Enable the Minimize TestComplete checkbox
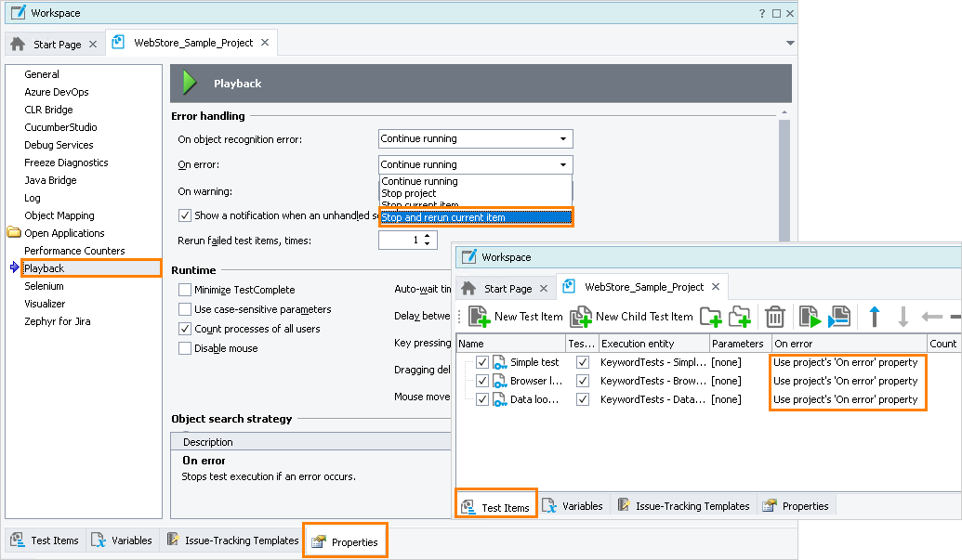This screenshot has height=560, width=962. point(185,290)
